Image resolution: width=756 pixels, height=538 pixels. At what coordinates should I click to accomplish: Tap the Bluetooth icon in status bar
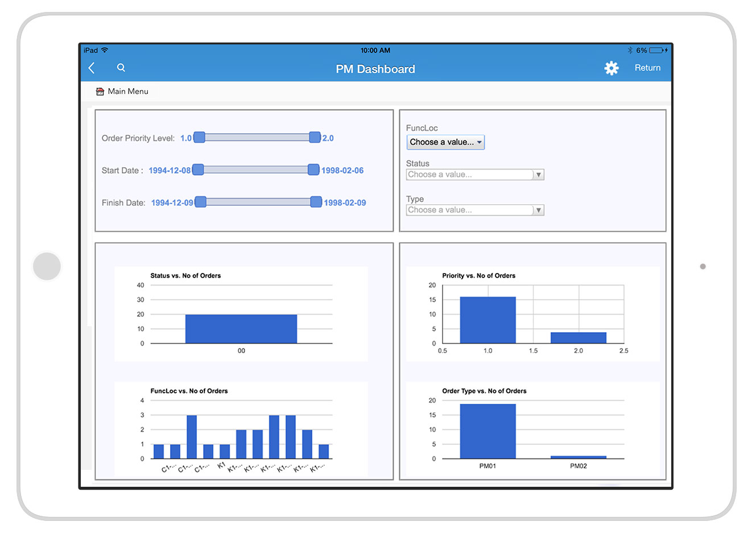pos(630,51)
